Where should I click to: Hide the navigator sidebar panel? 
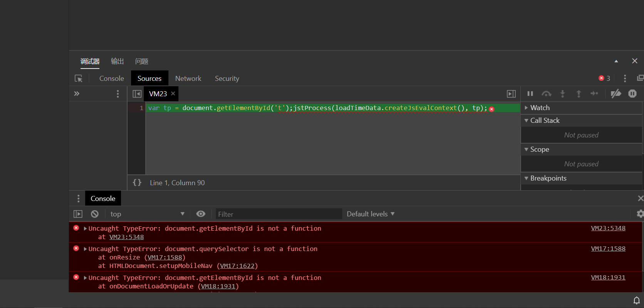click(x=137, y=94)
